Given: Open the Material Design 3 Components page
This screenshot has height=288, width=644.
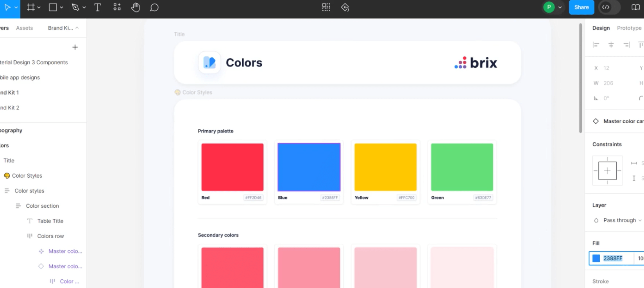Looking at the screenshot, I should click(x=34, y=62).
